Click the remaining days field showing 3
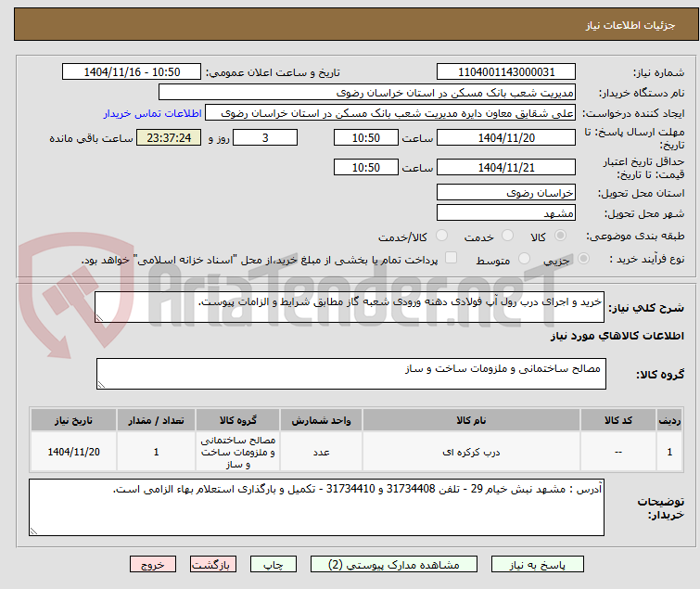This screenshot has width=700, height=589. pyautogui.click(x=265, y=137)
